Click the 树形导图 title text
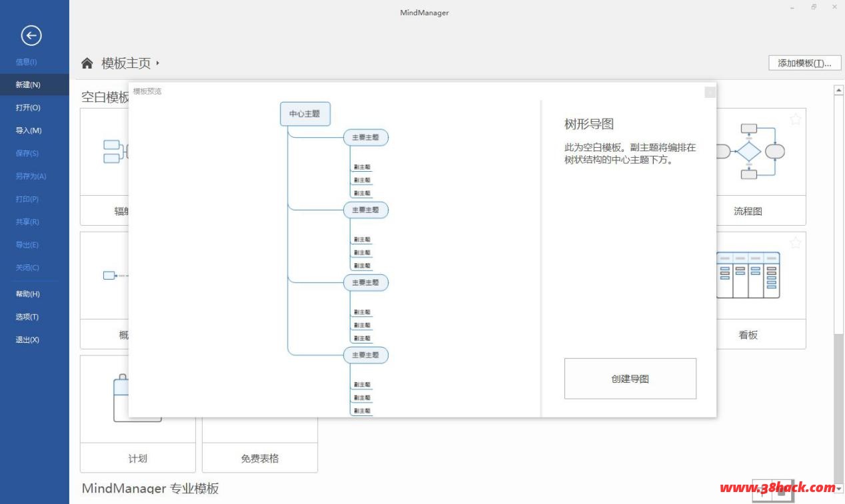This screenshot has width=845, height=504. pos(589,124)
